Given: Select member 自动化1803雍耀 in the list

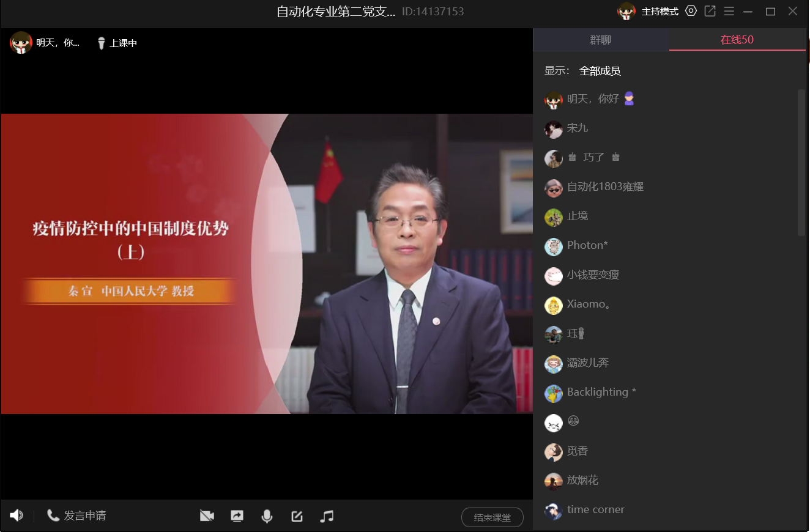Looking at the screenshot, I should coord(604,187).
